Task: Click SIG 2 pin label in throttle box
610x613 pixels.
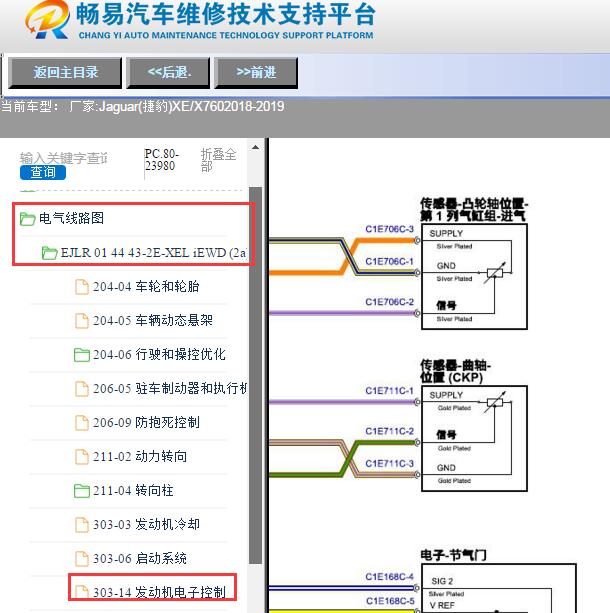Action: point(442,581)
